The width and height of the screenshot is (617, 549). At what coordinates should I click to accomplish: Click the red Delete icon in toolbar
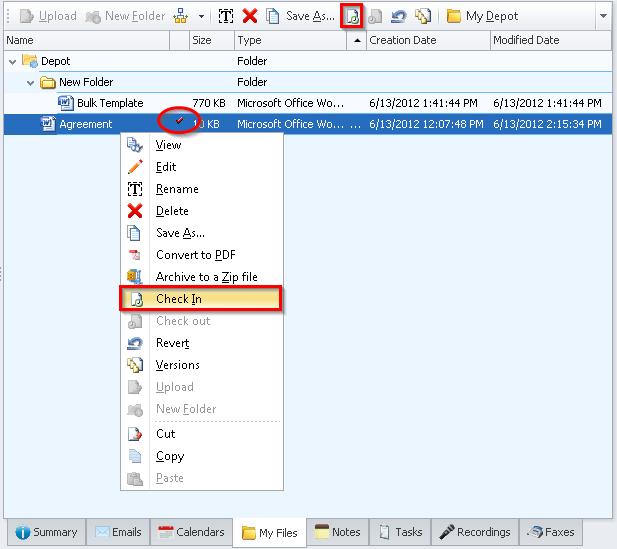click(x=249, y=16)
